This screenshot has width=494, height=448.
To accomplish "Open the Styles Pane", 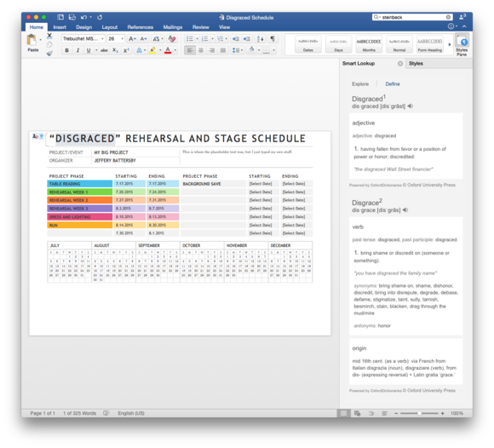I will click(x=462, y=45).
